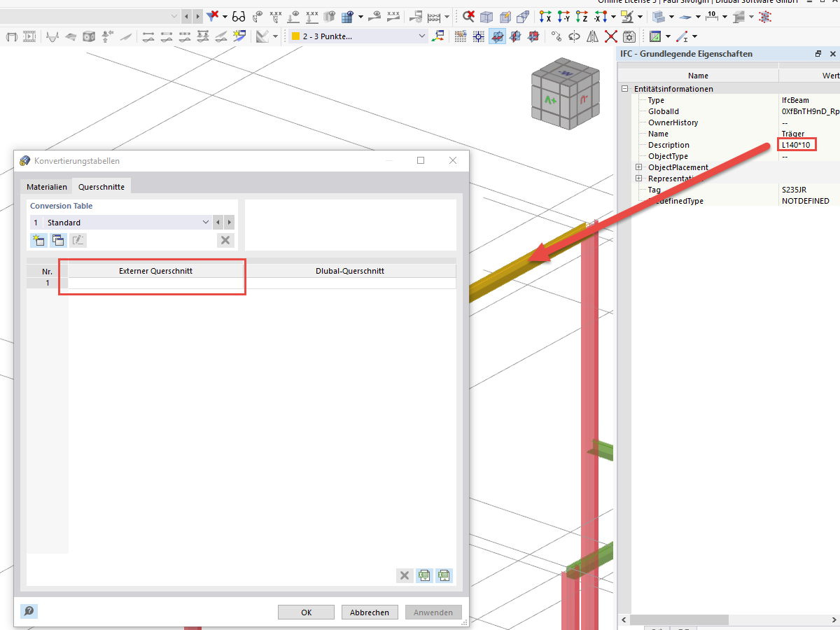The width and height of the screenshot is (840, 630).
Task: Open dropdown arrow next to filter icon
Action: click(225, 16)
